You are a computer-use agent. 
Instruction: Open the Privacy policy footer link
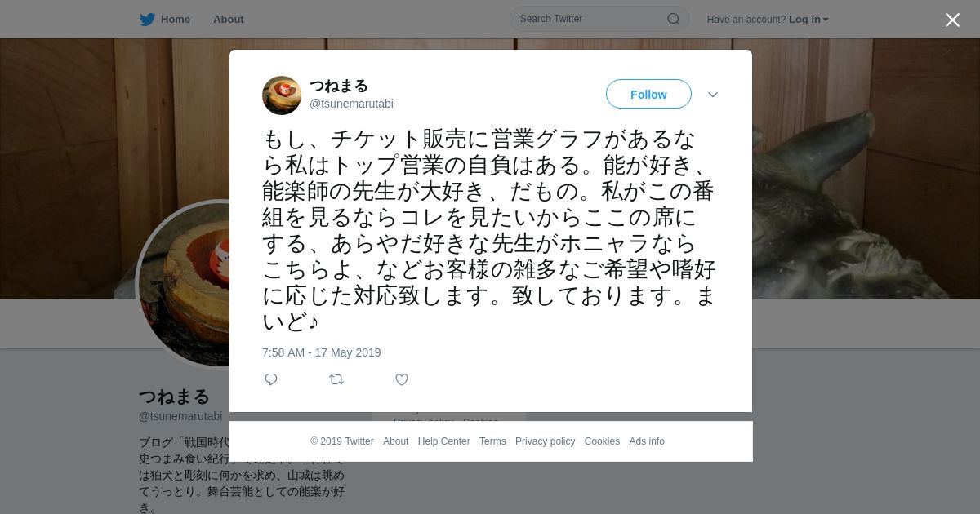tap(545, 441)
